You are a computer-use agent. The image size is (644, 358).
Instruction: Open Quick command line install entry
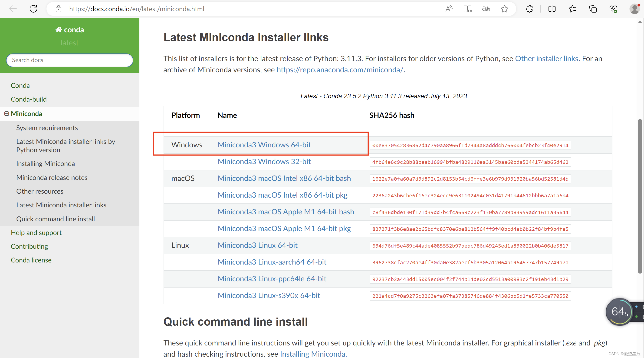click(55, 219)
